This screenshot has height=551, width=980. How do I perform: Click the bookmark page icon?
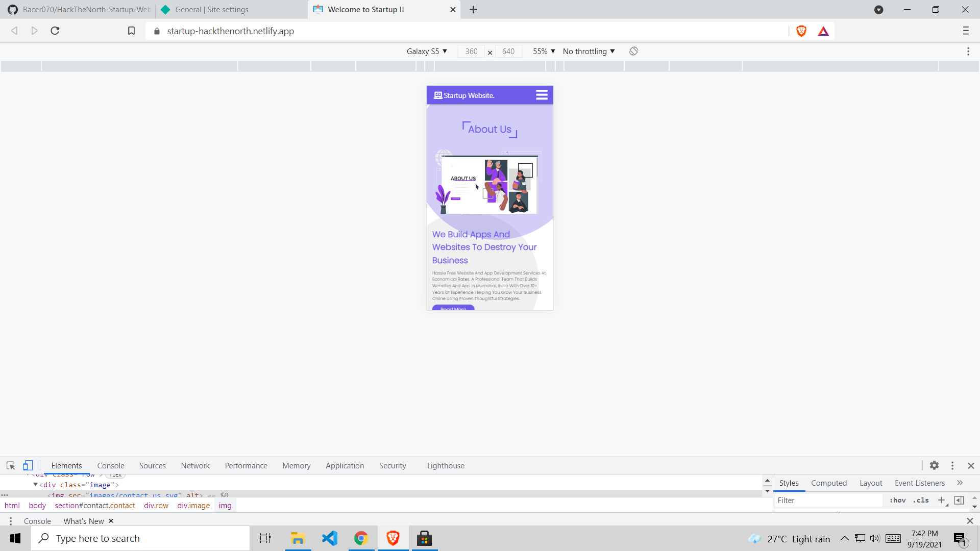coord(131,31)
